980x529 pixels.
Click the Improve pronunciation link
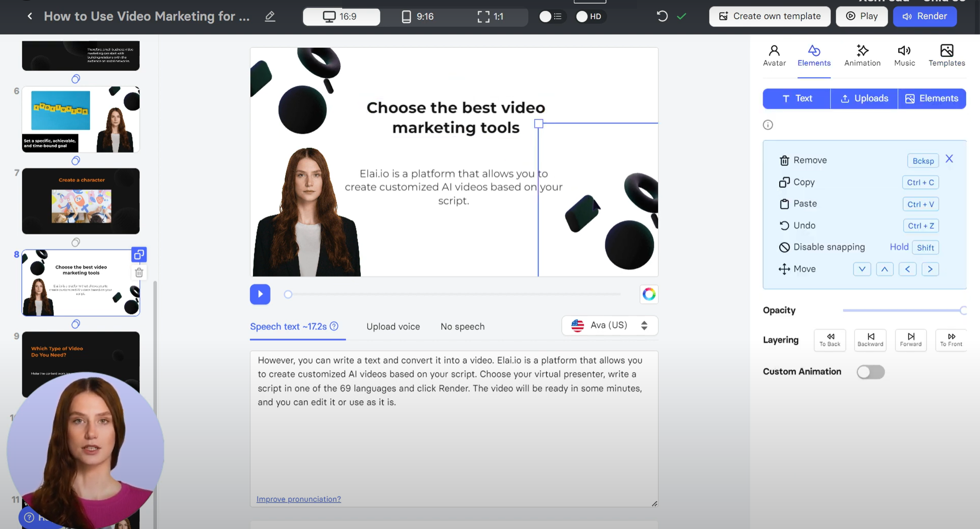point(299,499)
